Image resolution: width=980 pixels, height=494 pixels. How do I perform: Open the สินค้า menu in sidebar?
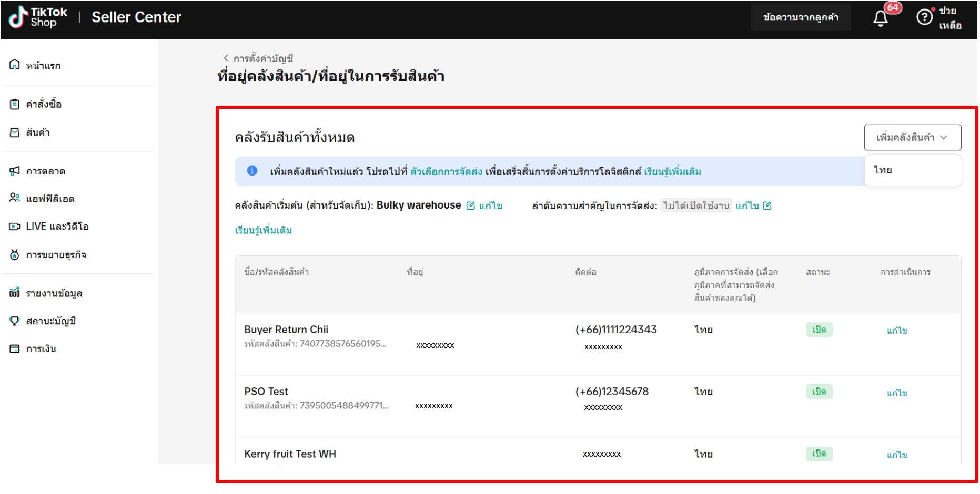38,132
